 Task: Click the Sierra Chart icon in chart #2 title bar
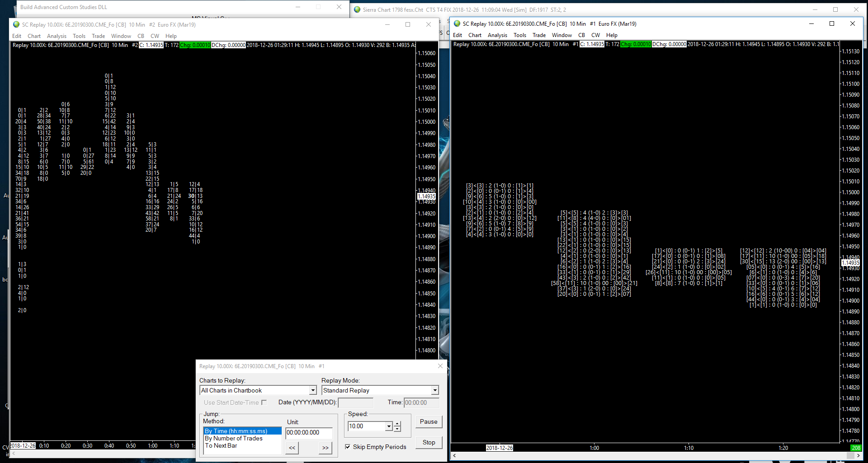16,24
